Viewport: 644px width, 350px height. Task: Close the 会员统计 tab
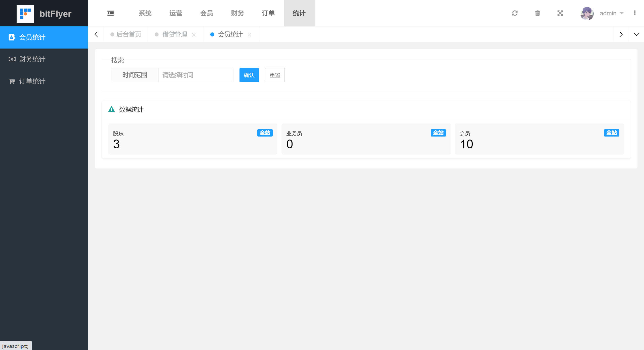tap(249, 35)
